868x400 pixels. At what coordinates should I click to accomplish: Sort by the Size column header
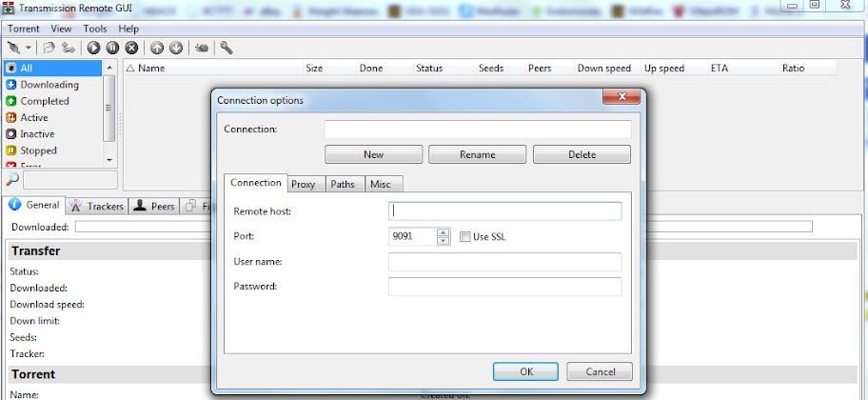(330, 69)
